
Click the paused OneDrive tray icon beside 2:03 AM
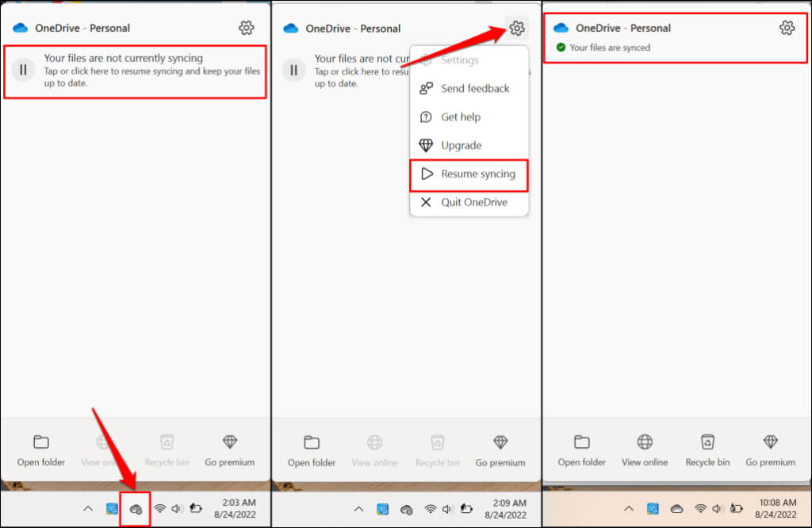136,509
